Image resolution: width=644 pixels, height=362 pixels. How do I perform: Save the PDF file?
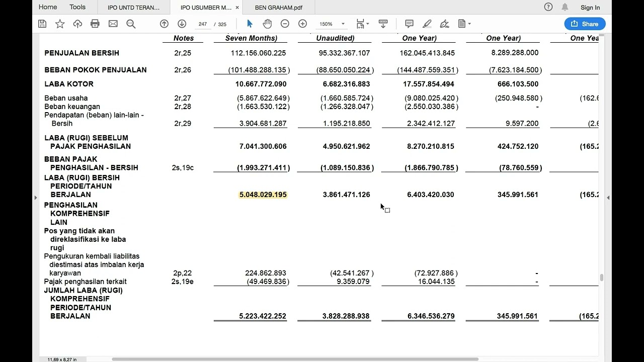point(42,24)
